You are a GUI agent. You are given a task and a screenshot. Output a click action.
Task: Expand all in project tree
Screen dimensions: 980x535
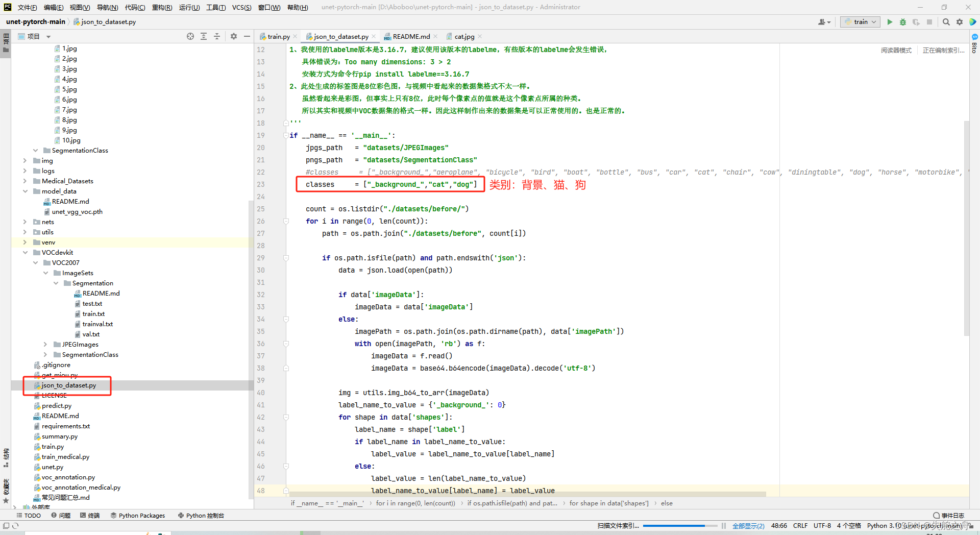(204, 36)
